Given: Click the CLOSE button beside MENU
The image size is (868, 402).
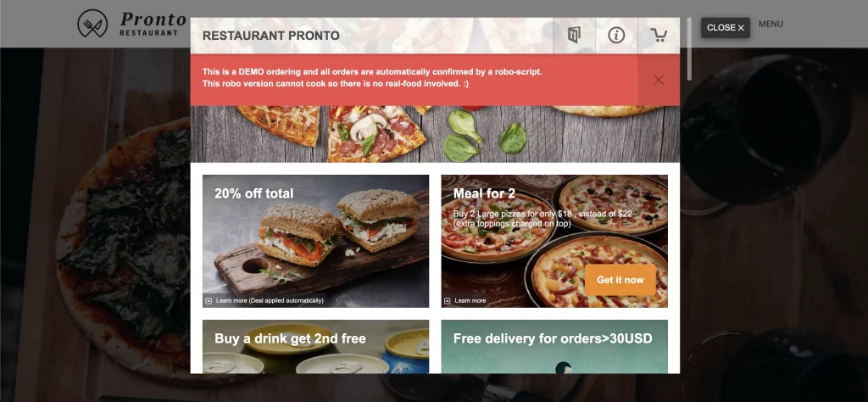Looking at the screenshot, I should pos(726,28).
